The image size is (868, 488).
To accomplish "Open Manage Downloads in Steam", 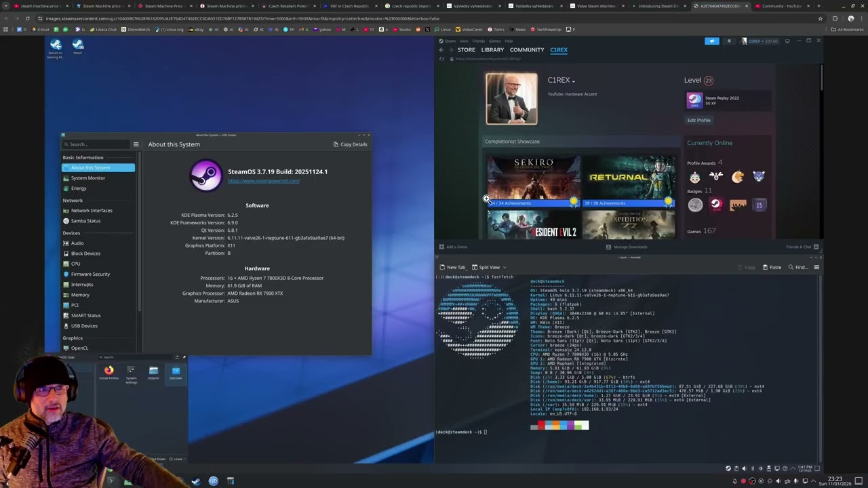I will tap(627, 247).
